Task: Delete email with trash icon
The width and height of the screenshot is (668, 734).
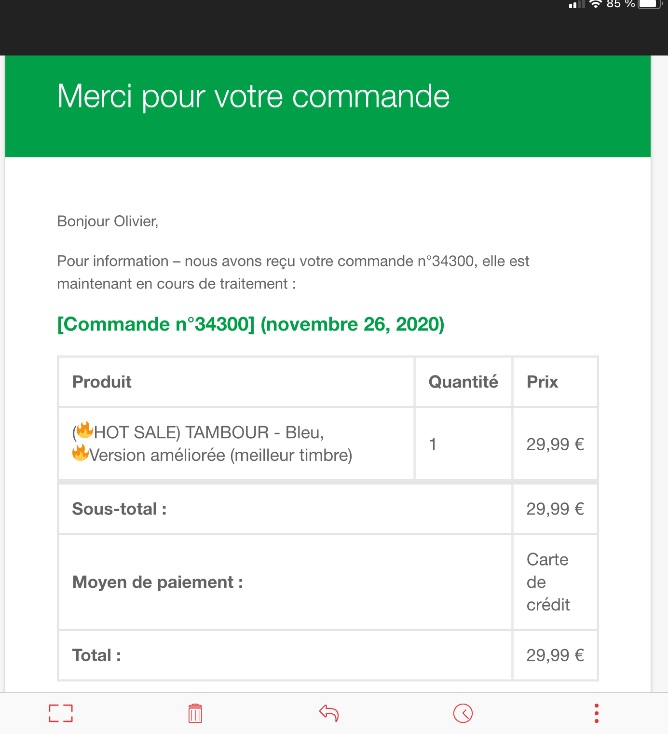Action: pyautogui.click(x=195, y=713)
